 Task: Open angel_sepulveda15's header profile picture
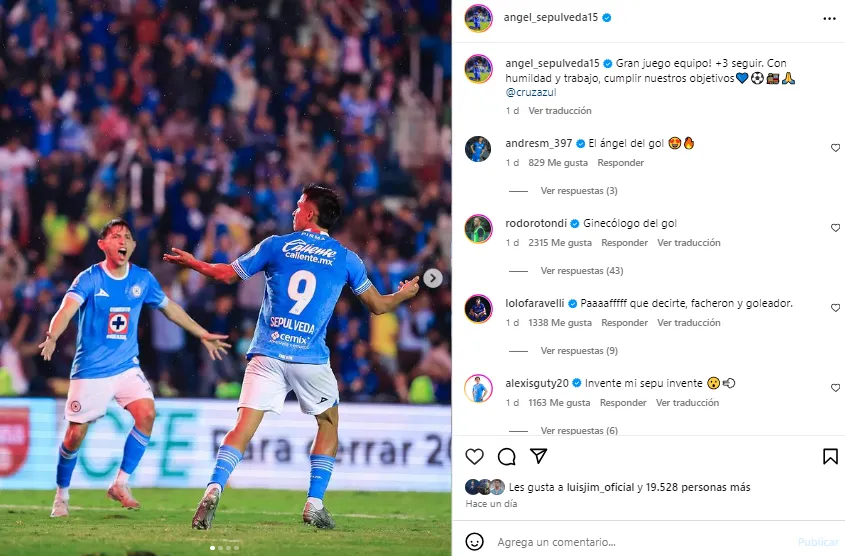[479, 18]
